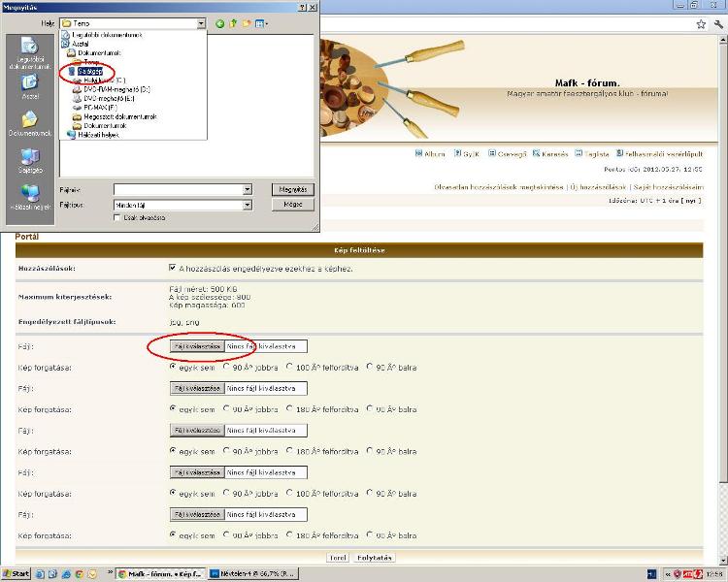Click the green Back arrow in dialog toolbar
728x582 pixels.
point(220,22)
